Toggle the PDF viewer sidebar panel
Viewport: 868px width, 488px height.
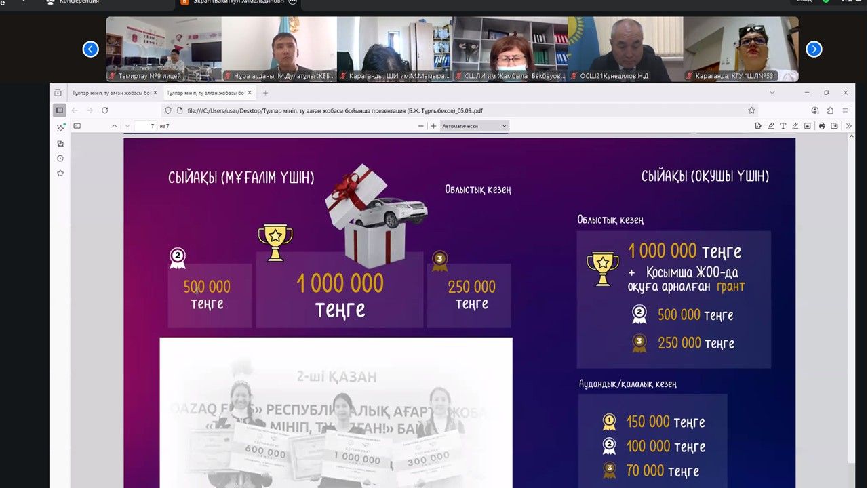pyautogui.click(x=77, y=126)
